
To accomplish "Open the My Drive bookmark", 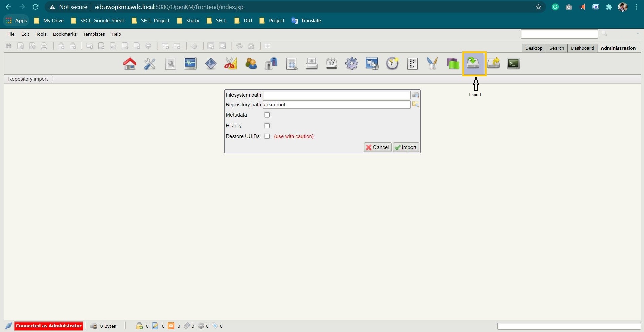I will tap(49, 21).
